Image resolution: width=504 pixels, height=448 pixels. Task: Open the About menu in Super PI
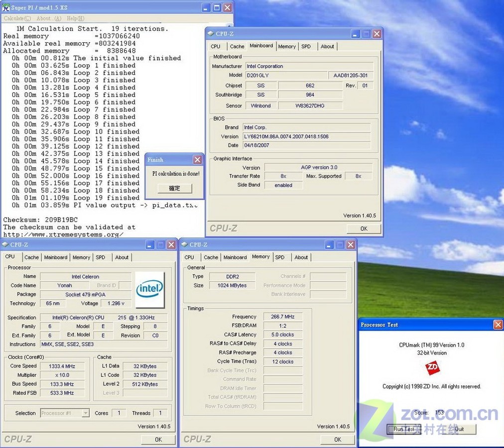(x=49, y=18)
